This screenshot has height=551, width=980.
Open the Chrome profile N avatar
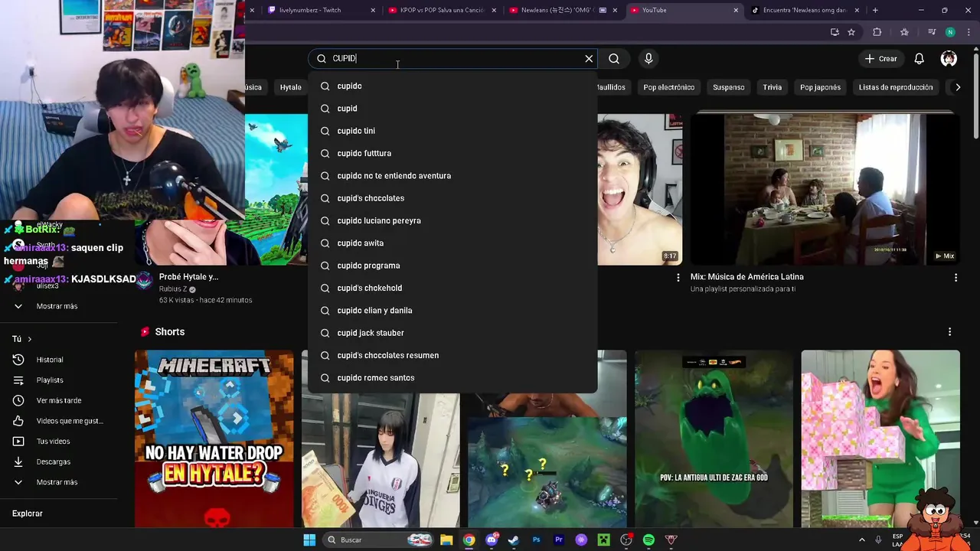tap(950, 32)
